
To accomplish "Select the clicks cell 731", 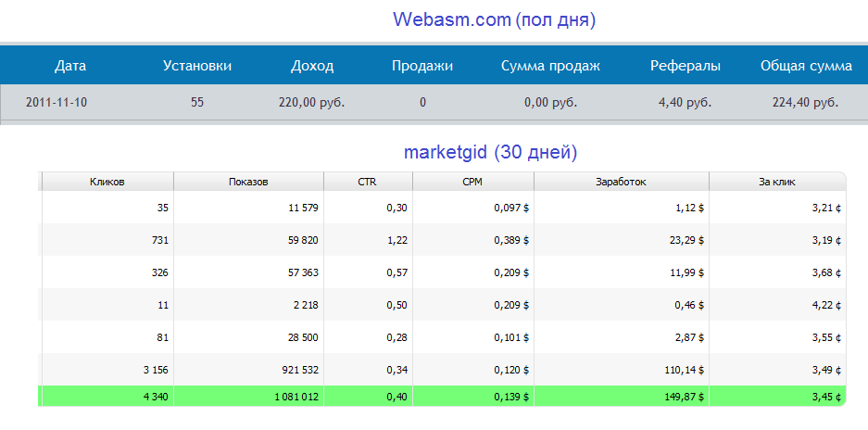I will pyautogui.click(x=160, y=241).
